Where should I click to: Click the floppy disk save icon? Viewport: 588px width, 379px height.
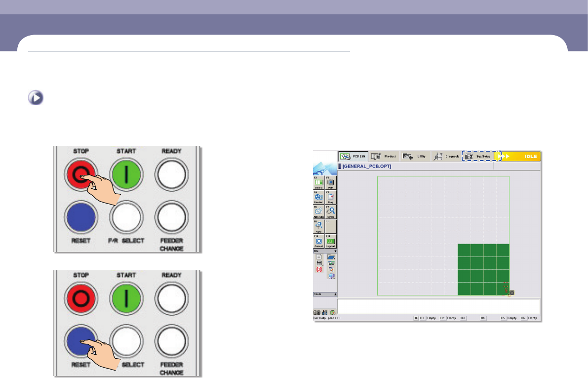[319, 263]
